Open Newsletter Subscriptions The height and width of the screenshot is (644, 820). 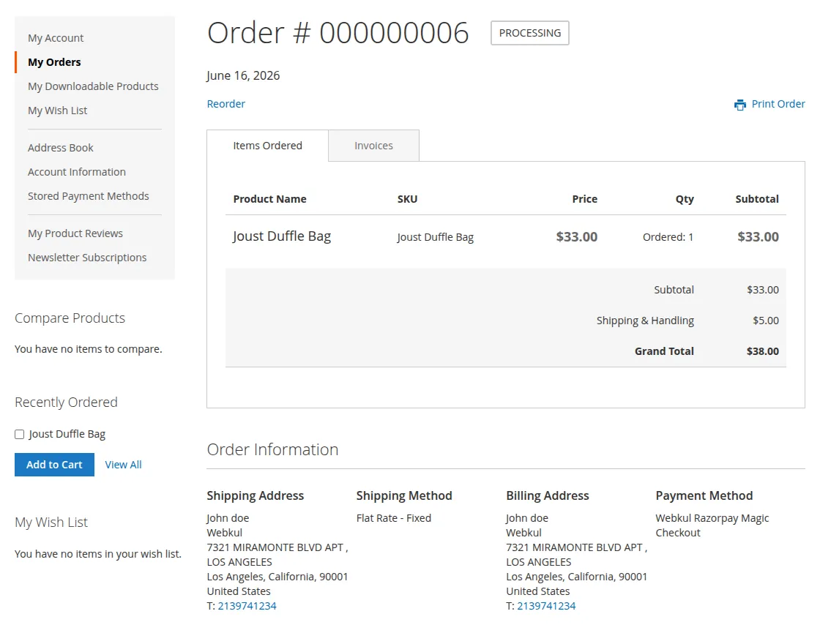[x=87, y=258]
